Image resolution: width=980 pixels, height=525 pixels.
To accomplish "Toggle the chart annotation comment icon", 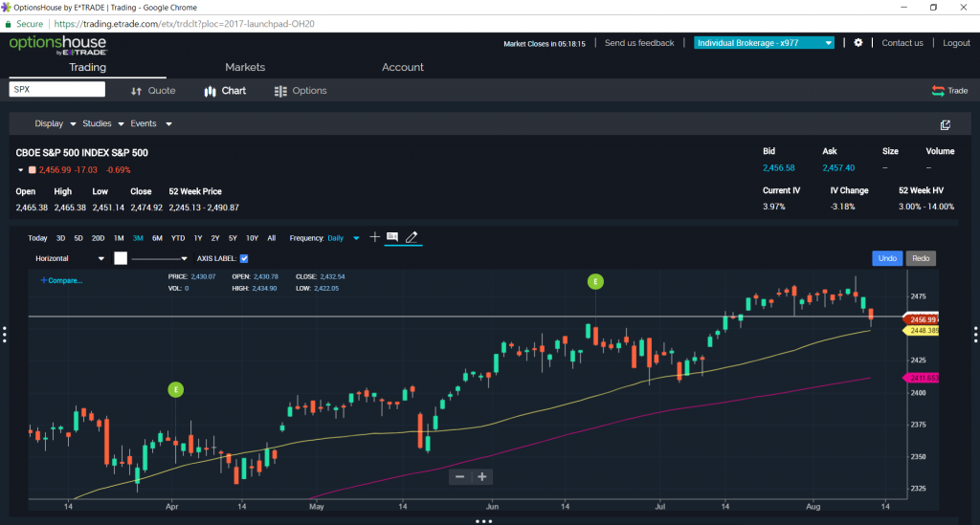I will (392, 237).
